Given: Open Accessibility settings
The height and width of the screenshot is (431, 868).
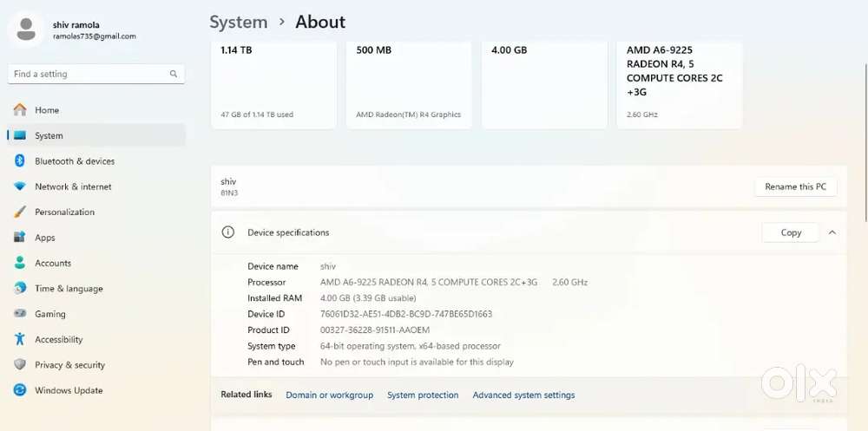Looking at the screenshot, I should pos(96,339).
